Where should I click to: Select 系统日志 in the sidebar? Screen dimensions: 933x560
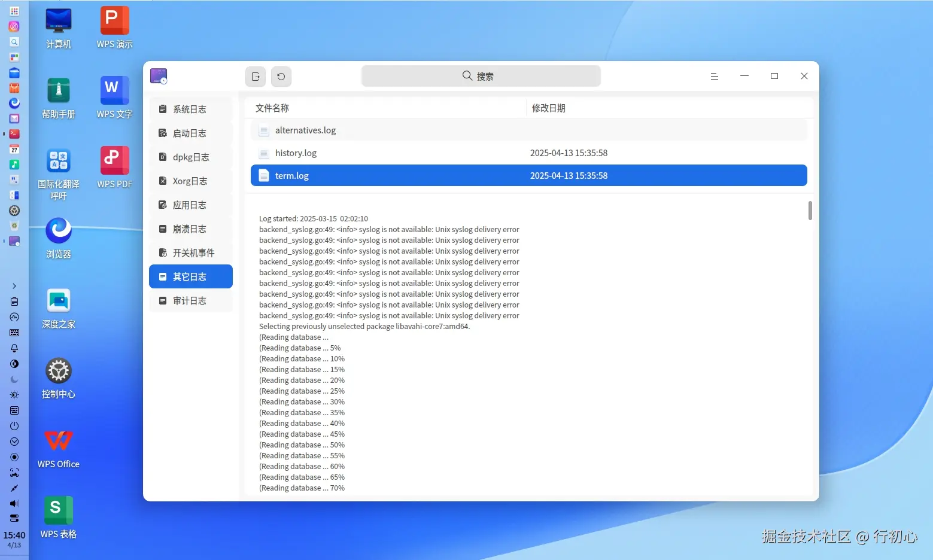191,109
